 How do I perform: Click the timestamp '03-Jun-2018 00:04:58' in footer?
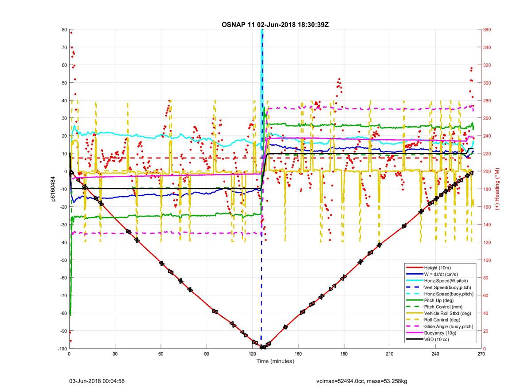click(97, 380)
